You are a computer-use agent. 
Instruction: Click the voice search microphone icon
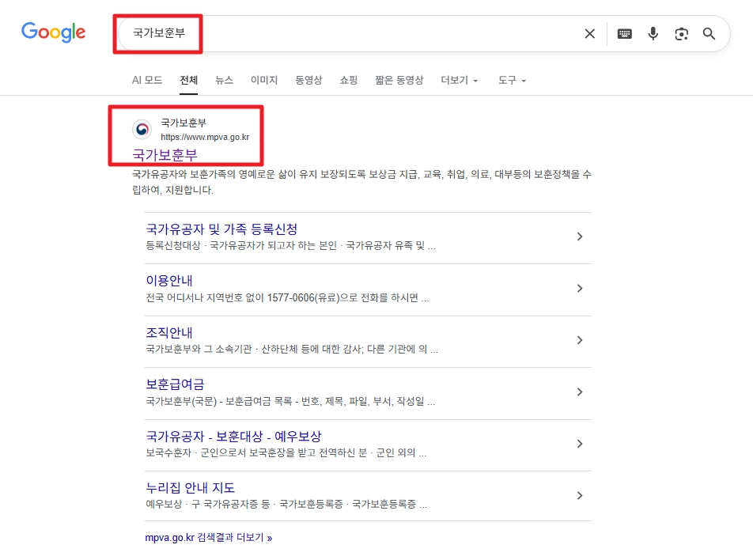click(653, 34)
